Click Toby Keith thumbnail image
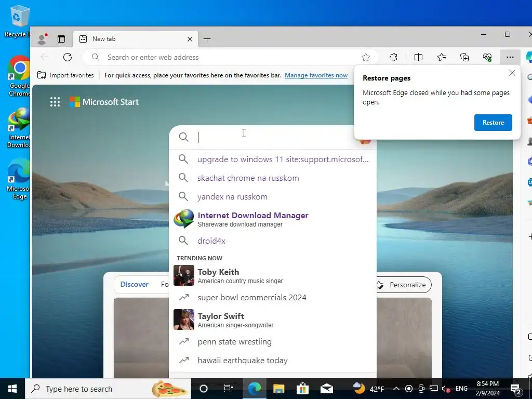Image resolution: width=532 pixels, height=399 pixels. pyautogui.click(x=184, y=275)
